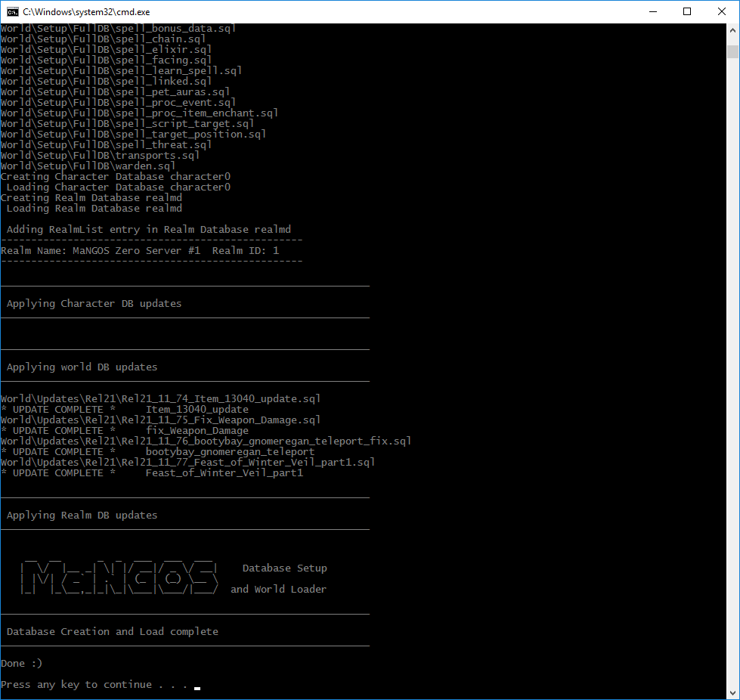This screenshot has width=740, height=700.
Task: Click "Loading Character Database character0" line
Action: pos(119,187)
